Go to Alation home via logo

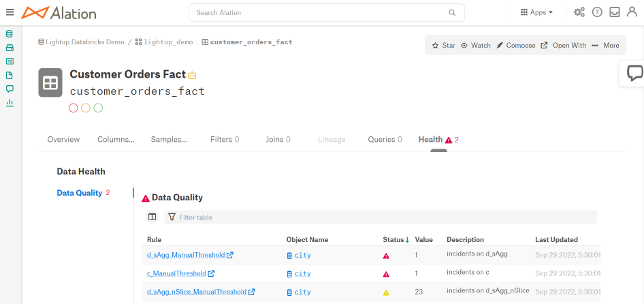(59, 13)
